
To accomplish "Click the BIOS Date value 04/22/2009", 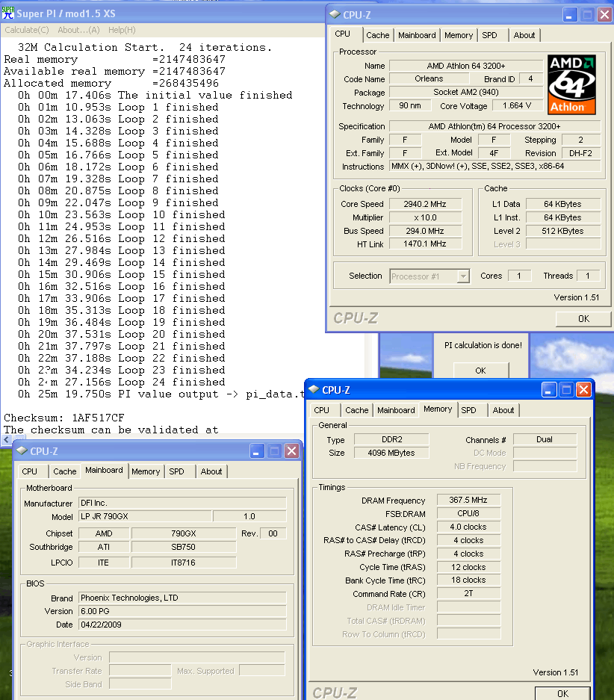I will (x=182, y=625).
